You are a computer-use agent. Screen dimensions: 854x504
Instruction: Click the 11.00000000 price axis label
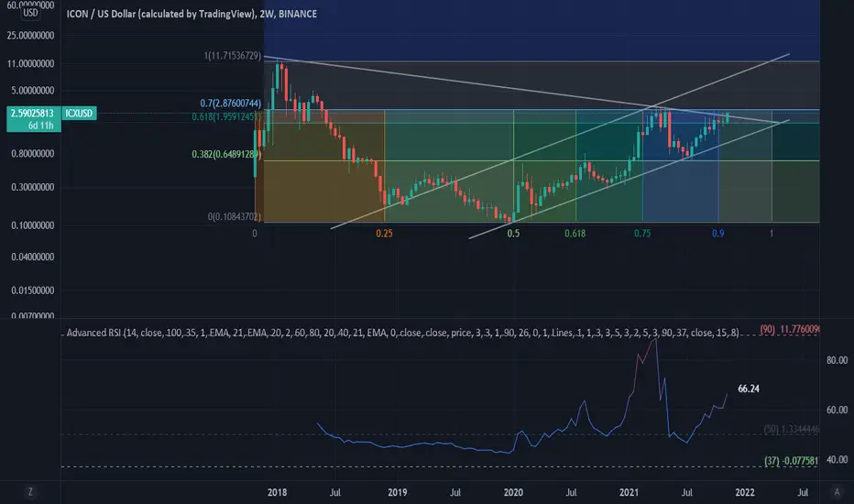point(30,64)
